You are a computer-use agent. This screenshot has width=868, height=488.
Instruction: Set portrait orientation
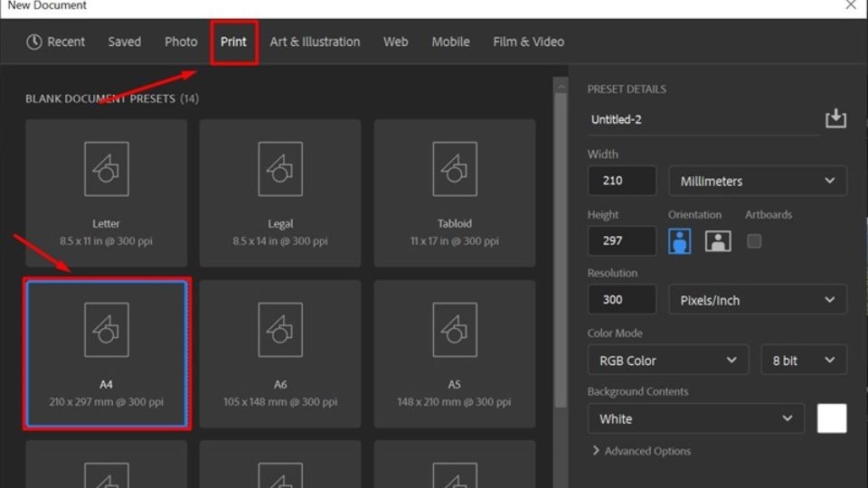click(x=680, y=241)
